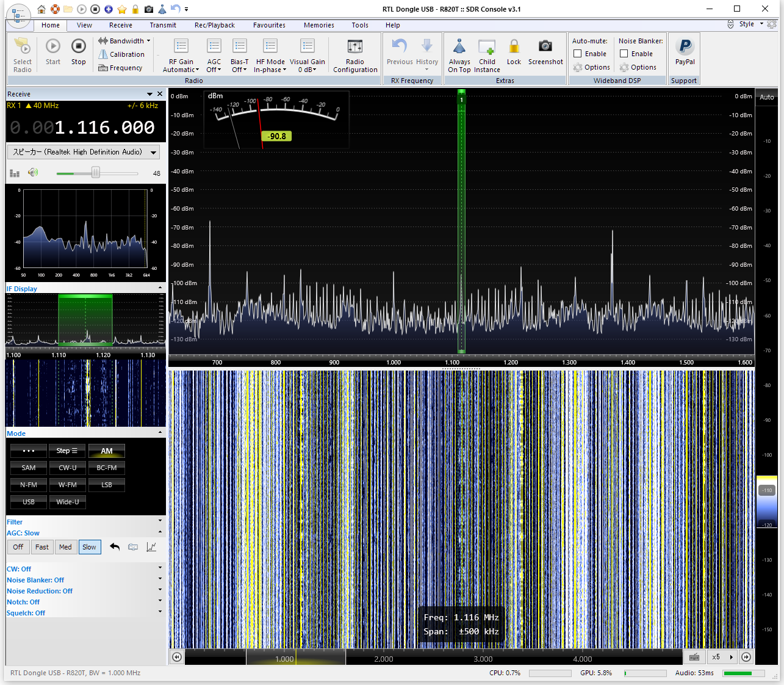This screenshot has width=784, height=685.
Task: Select SAM demodulation mode
Action: pos(29,468)
